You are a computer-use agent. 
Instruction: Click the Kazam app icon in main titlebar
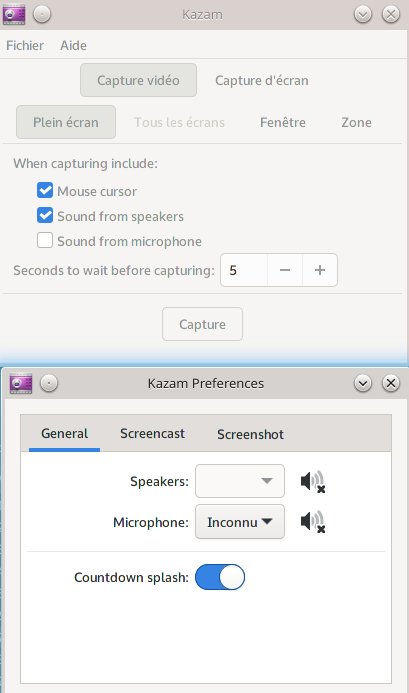coord(14,15)
